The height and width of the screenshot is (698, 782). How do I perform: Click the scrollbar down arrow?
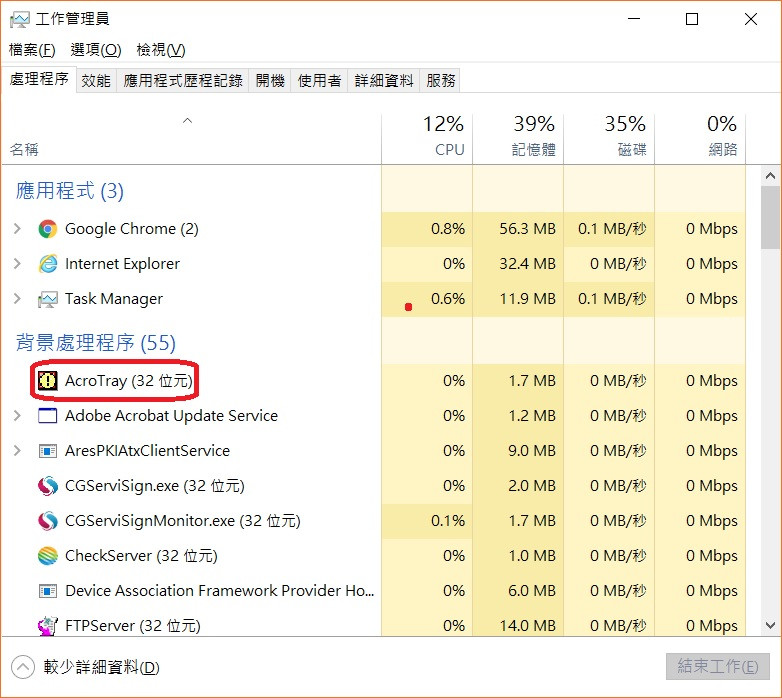(x=771, y=625)
